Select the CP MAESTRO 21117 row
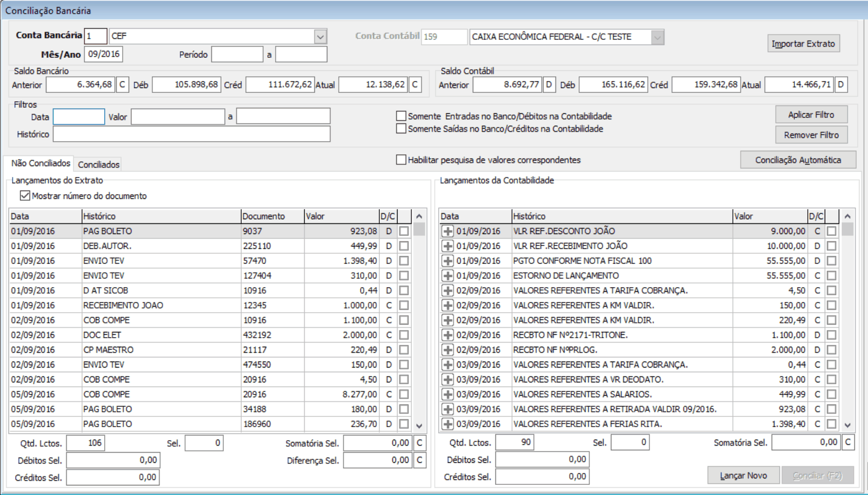Screen dimensions: 868x495 tap(211, 350)
